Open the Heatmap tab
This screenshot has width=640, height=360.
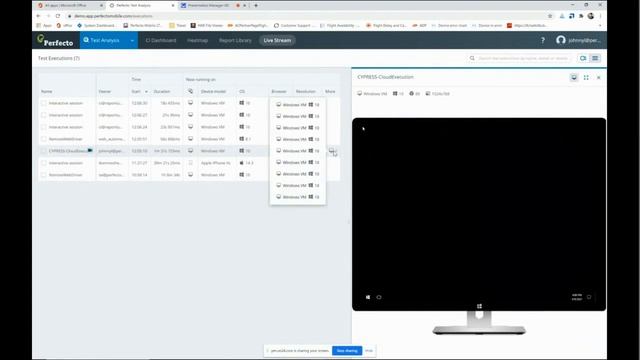point(198,40)
